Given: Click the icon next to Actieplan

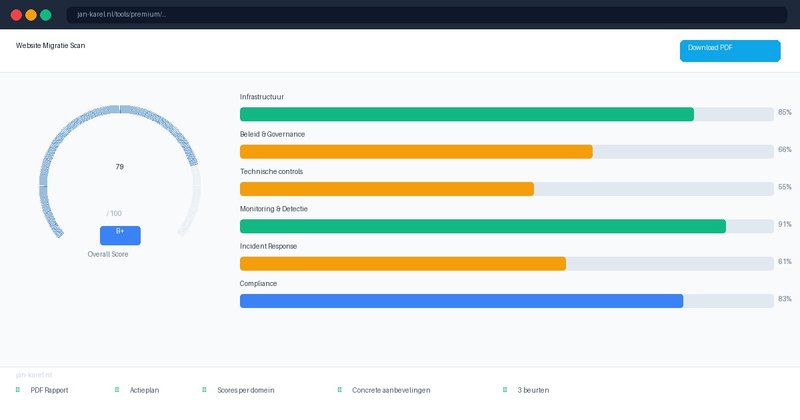Looking at the screenshot, I should tap(118, 390).
